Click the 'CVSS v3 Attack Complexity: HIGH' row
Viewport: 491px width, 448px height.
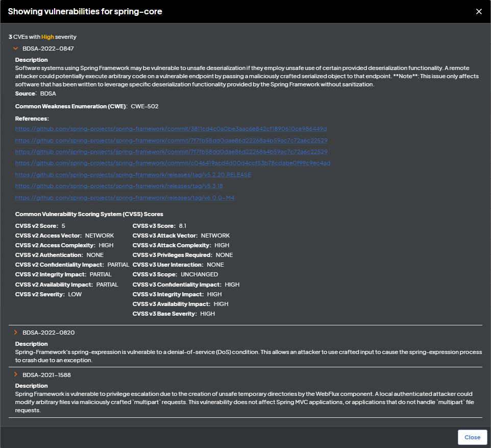[x=181, y=245]
